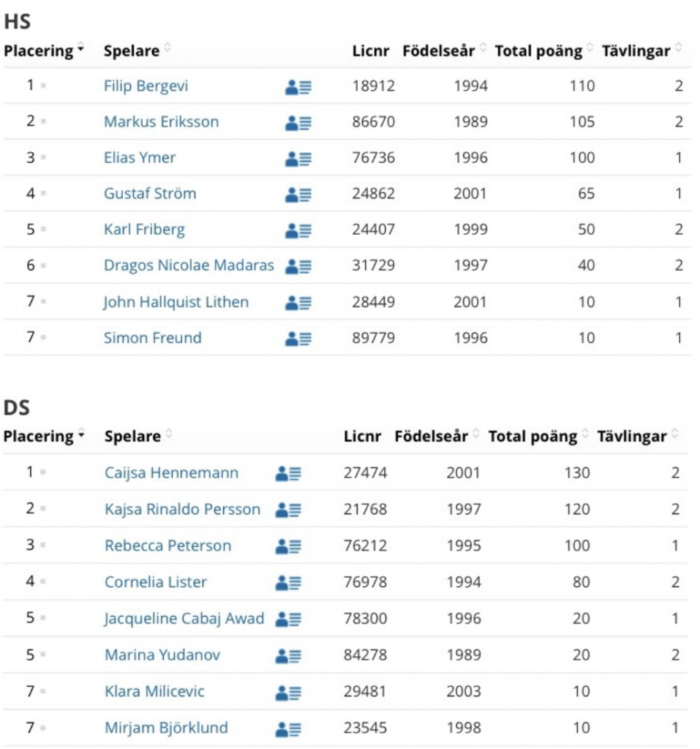Sort DS table by Tävlingar column
700x749 pixels.
click(x=637, y=436)
